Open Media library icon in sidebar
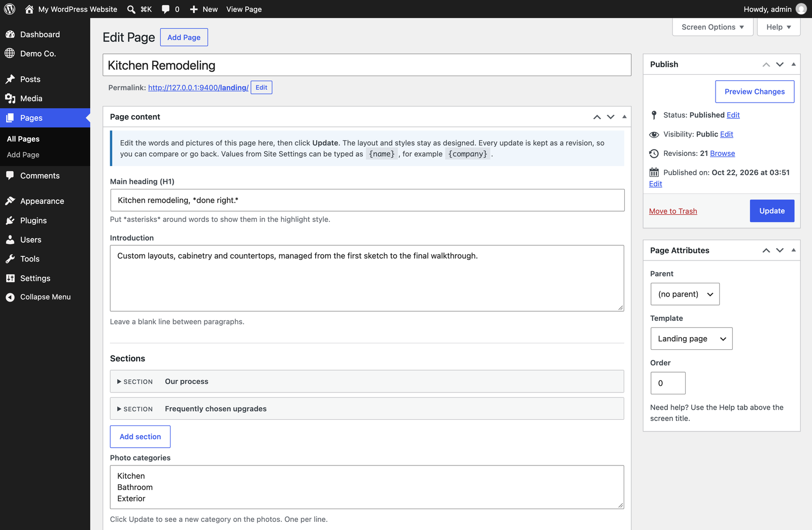812x530 pixels. (x=10, y=98)
